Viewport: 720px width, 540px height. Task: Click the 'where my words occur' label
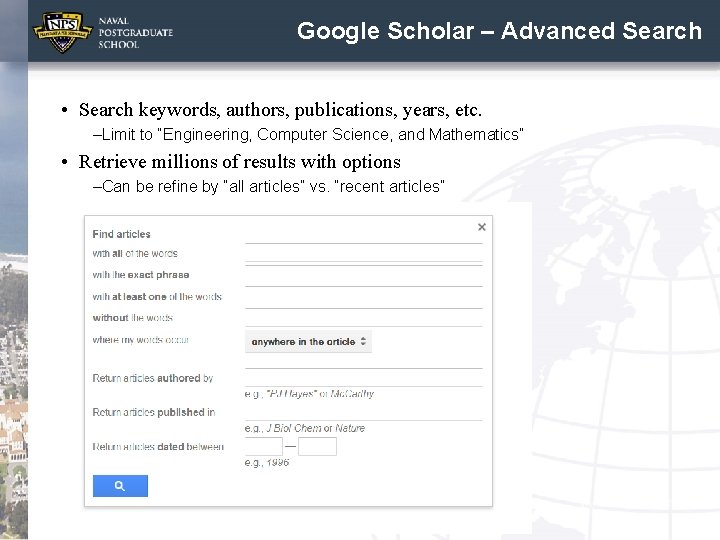(141, 340)
